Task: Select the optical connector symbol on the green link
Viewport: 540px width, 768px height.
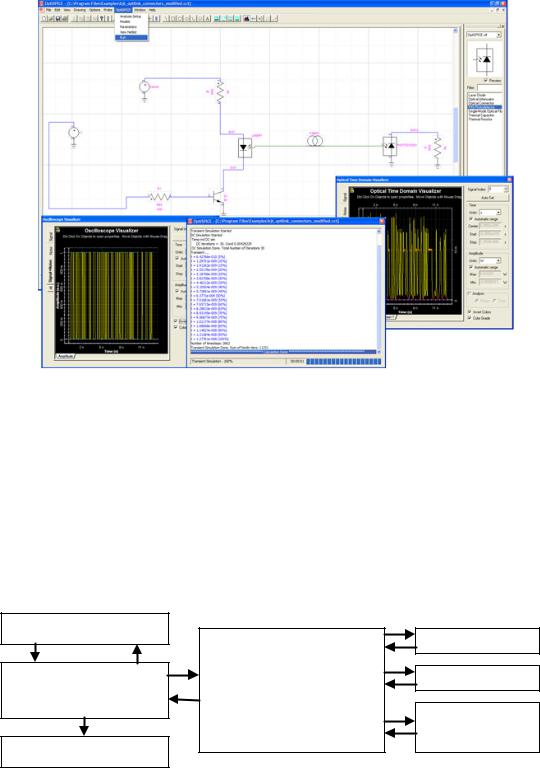Action: [315, 142]
